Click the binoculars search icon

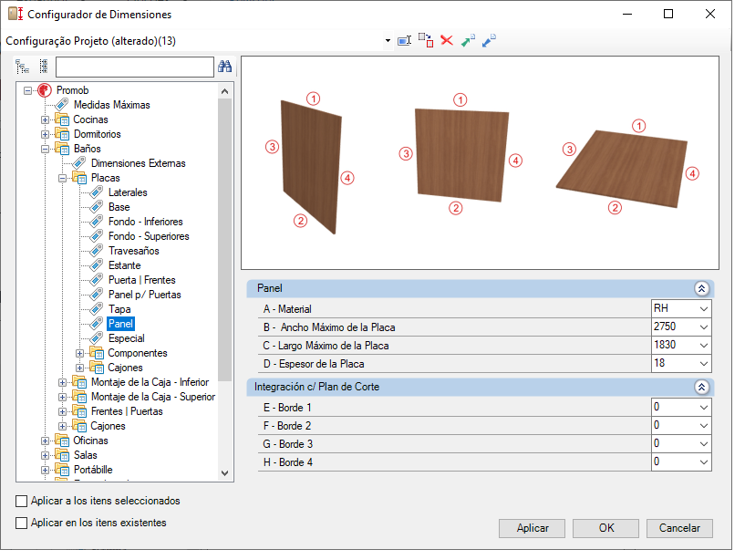click(x=224, y=67)
